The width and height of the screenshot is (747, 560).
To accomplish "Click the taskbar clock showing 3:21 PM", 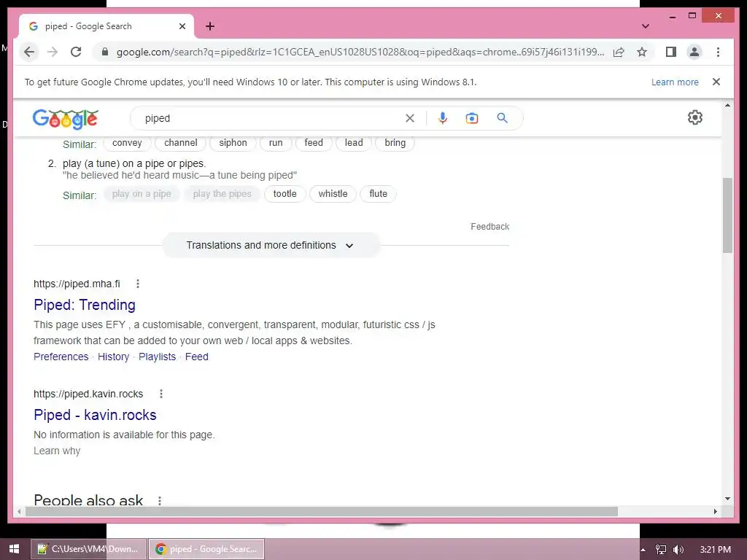I will [716, 550].
